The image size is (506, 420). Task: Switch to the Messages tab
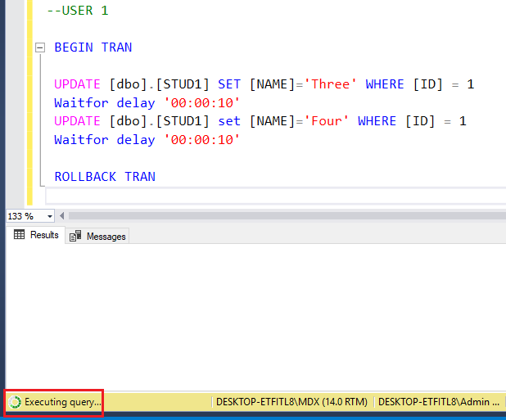coord(97,236)
